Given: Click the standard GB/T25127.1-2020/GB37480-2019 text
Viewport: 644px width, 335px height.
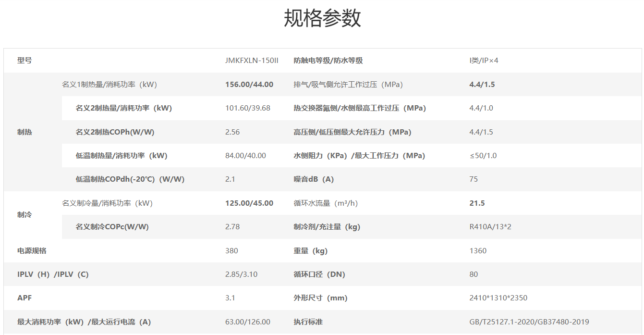Looking at the screenshot, I should [529, 322].
